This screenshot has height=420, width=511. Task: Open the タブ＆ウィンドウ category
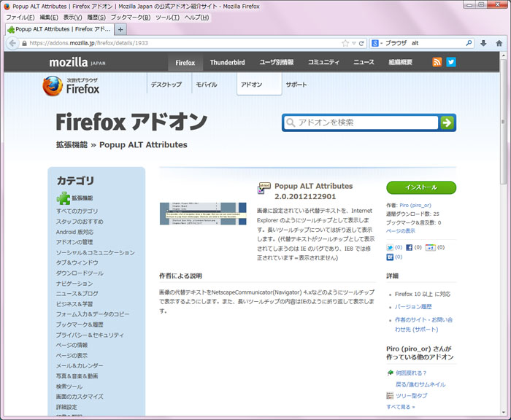click(77, 262)
